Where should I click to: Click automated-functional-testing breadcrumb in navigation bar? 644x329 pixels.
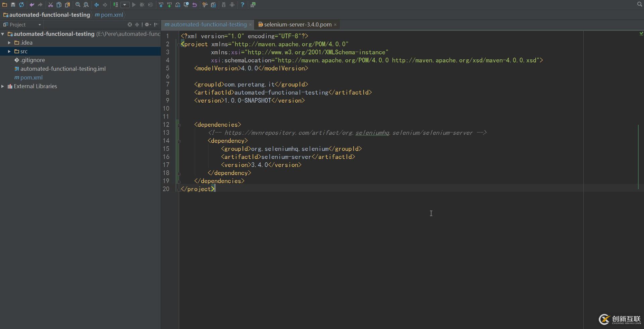(47, 15)
